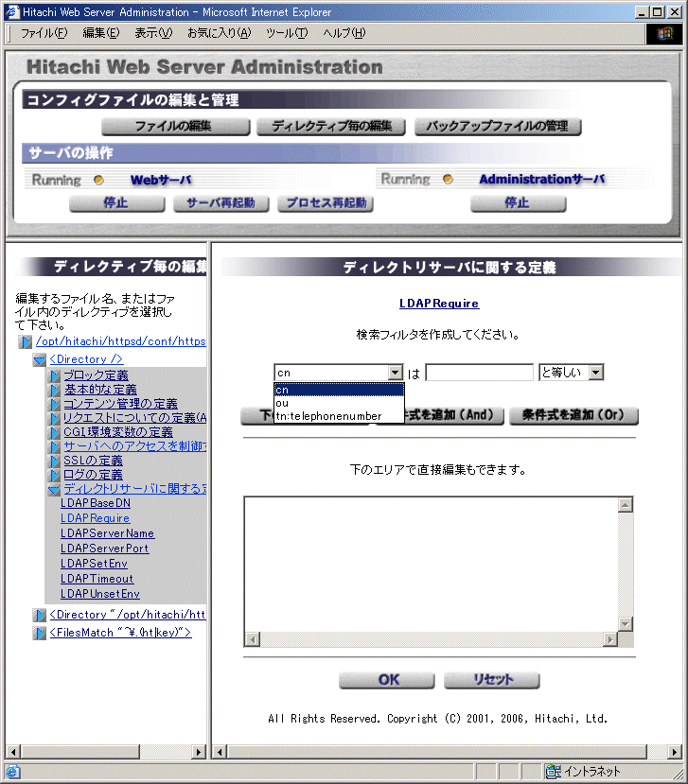Click the リセット button
Viewport: 688px width, 784px height.
[492, 681]
